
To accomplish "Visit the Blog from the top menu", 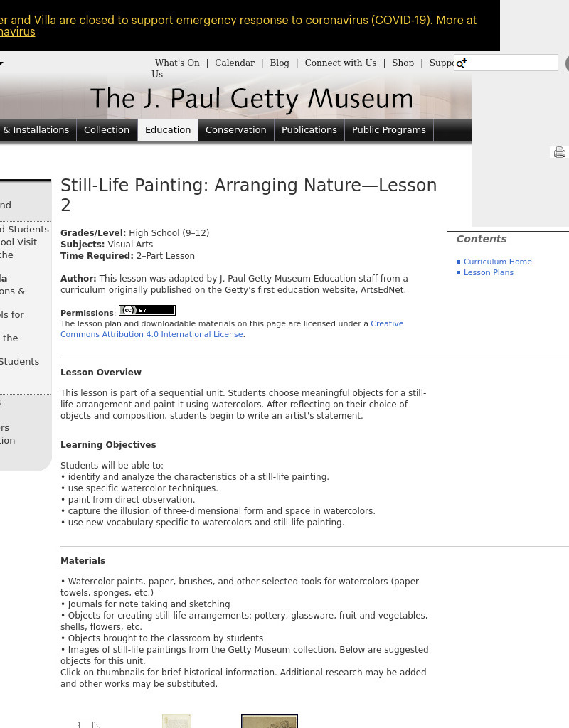I will coord(280,63).
